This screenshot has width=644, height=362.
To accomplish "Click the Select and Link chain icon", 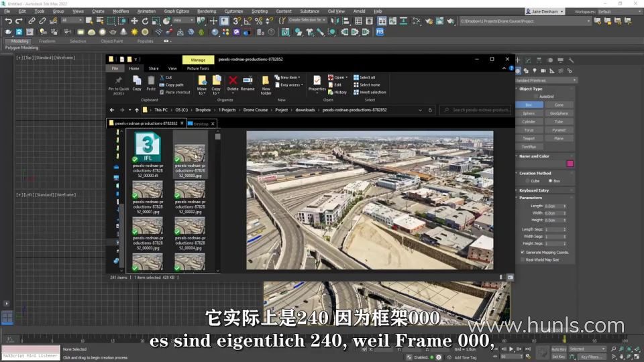I will [32, 21].
